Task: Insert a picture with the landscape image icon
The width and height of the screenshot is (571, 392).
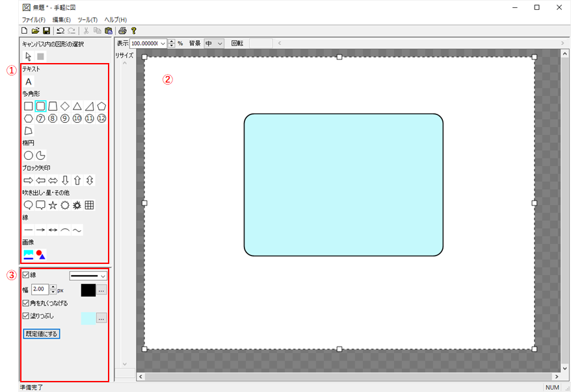Action: tap(29, 254)
